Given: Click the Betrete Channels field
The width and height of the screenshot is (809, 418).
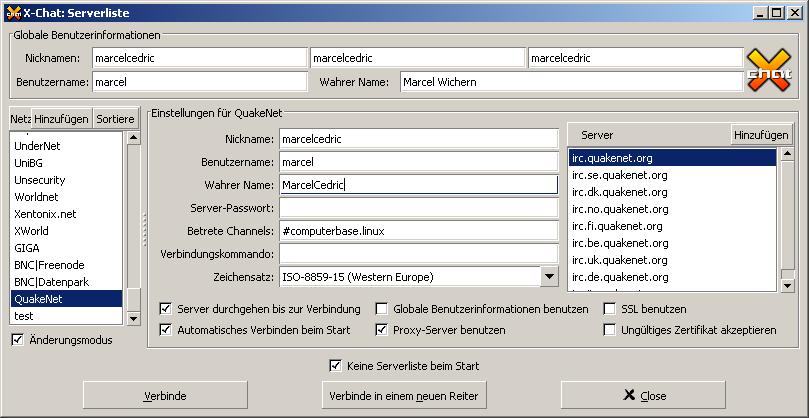Looking at the screenshot, I should (419, 231).
